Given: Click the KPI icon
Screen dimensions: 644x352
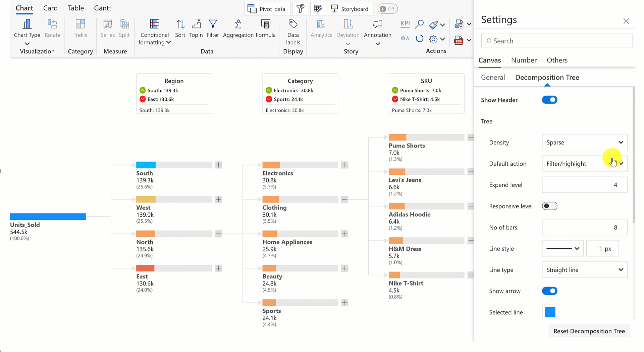Looking at the screenshot, I should 405,24.
